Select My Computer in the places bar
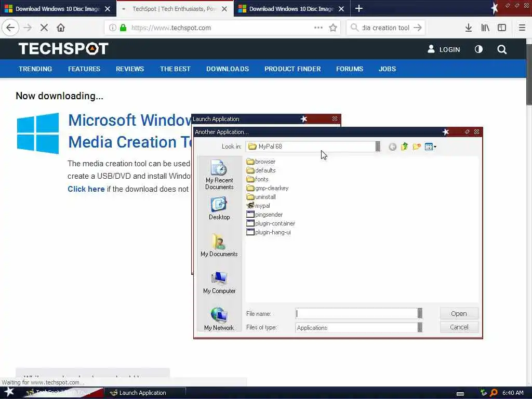Viewport: 532px width, 399px height. pos(219,282)
